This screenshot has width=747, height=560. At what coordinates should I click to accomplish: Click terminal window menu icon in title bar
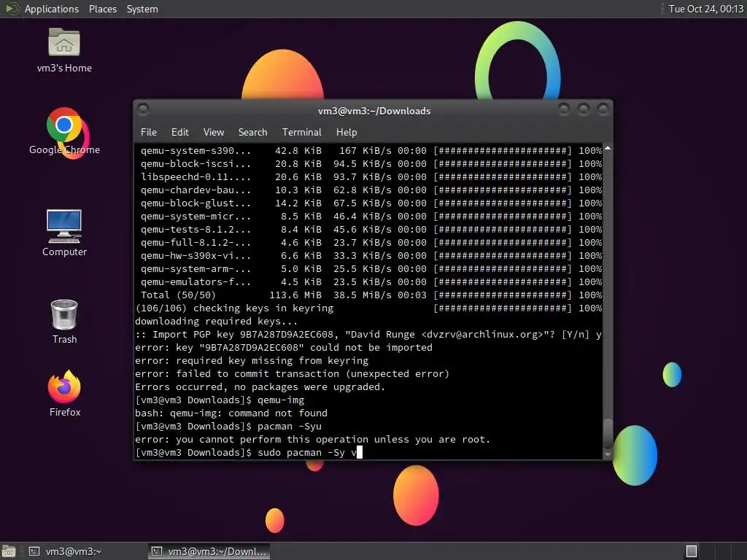coord(143,110)
